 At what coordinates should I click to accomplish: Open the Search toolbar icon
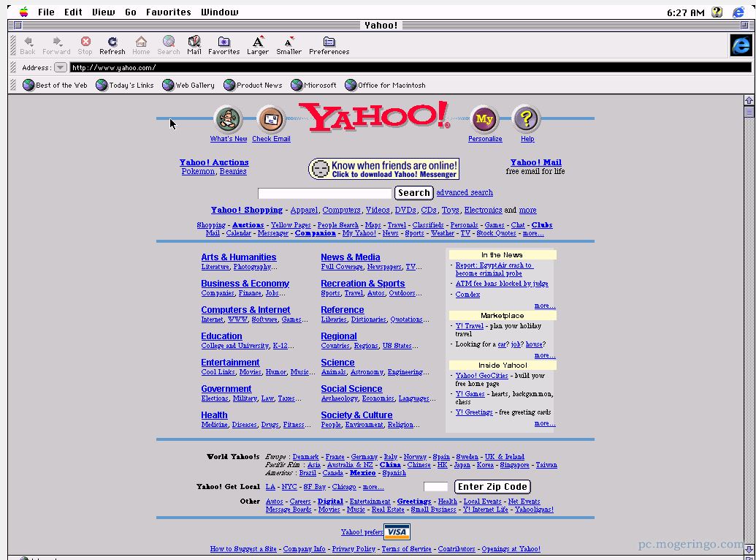[x=168, y=45]
